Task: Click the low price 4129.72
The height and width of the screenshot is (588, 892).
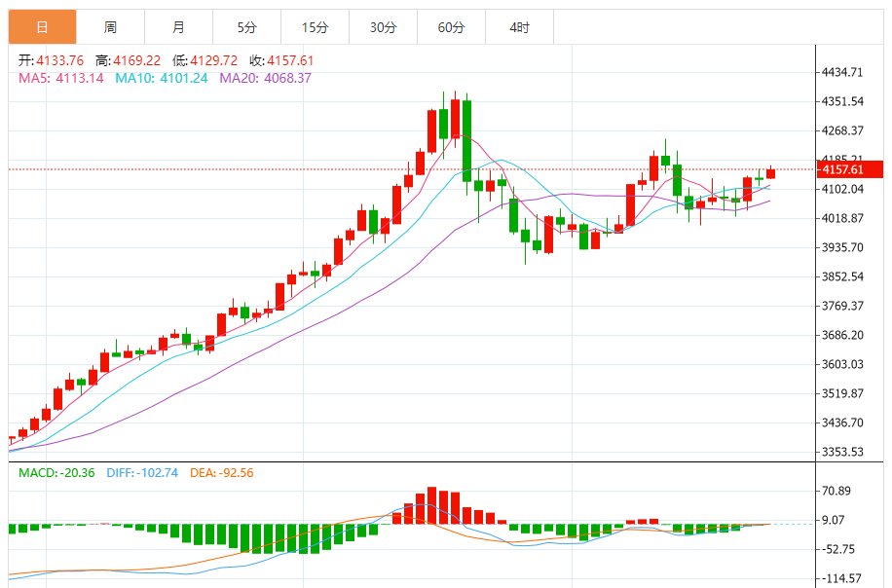Action: (213, 60)
